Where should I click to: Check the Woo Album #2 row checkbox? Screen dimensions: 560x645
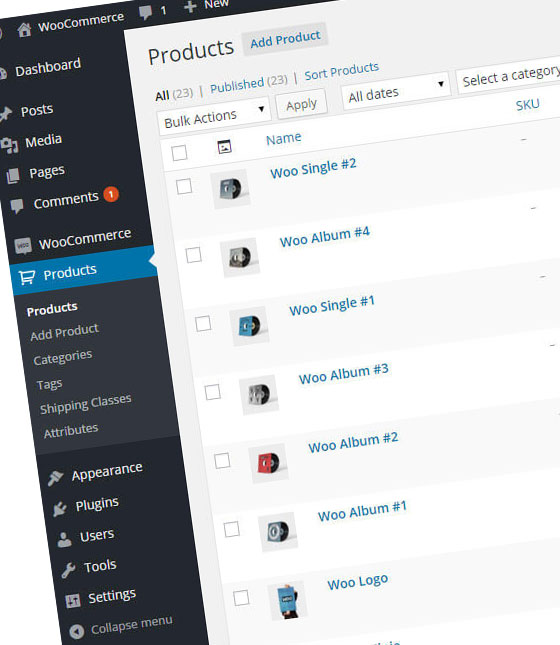(222, 460)
